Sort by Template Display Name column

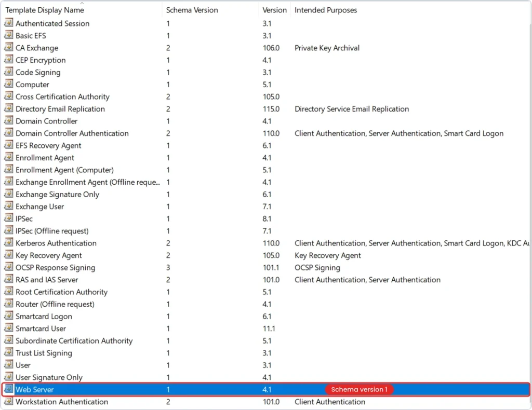[x=45, y=10]
